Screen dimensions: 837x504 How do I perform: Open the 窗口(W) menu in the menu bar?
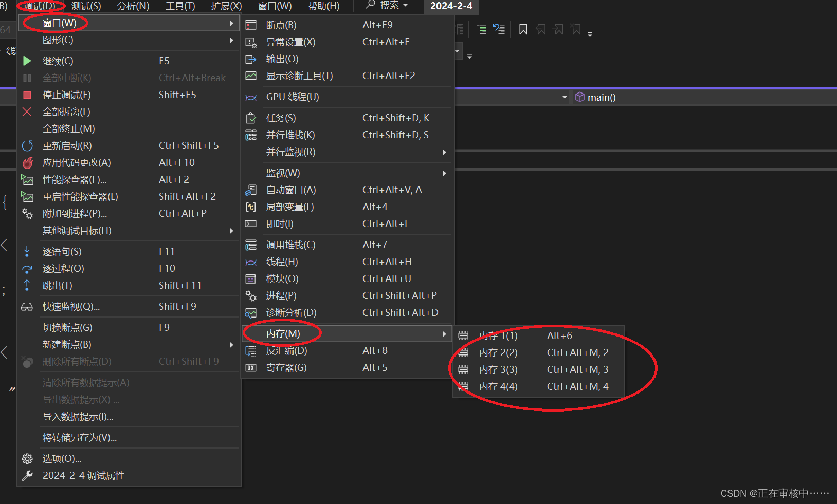point(275,6)
